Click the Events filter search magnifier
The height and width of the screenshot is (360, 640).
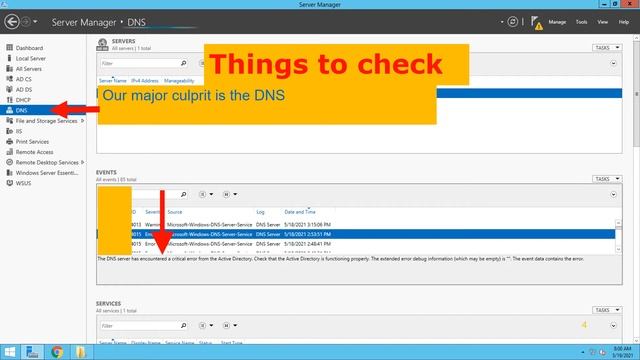(x=184, y=194)
